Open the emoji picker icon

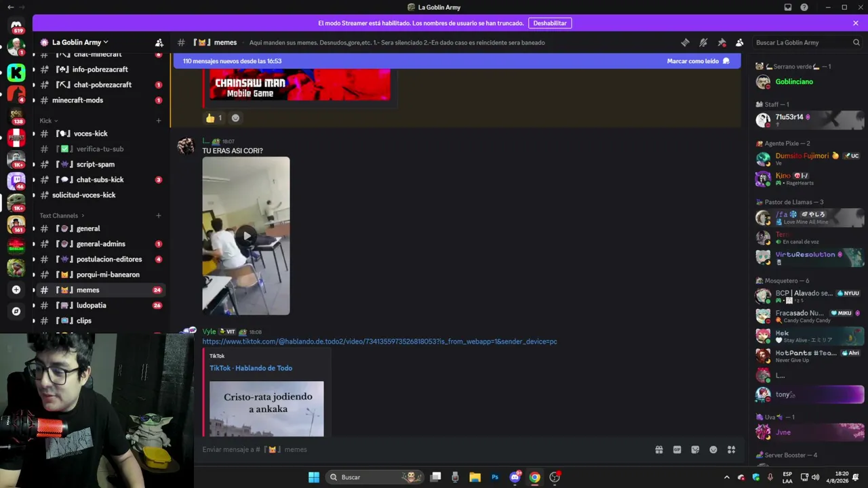tap(713, 449)
